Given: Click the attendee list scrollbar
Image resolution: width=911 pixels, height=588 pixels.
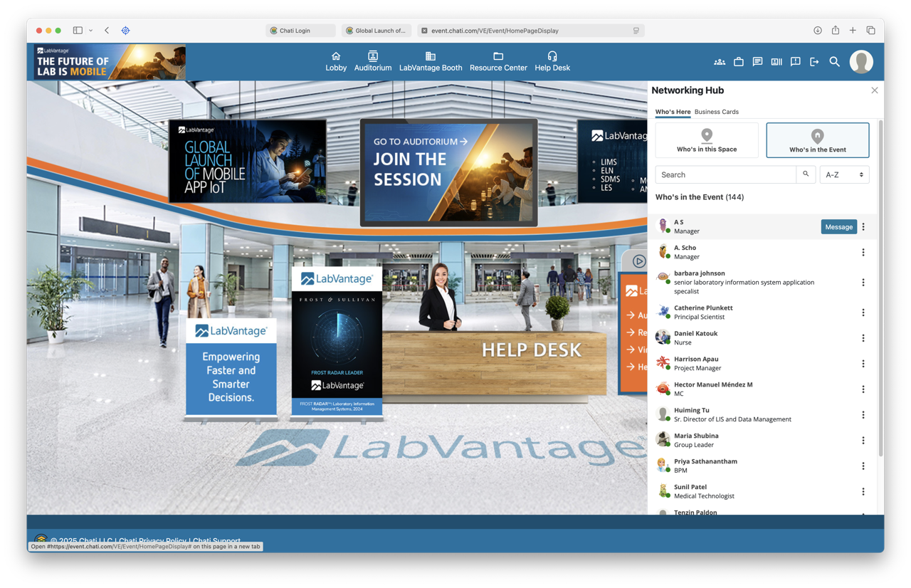Looking at the screenshot, I should point(880,285).
